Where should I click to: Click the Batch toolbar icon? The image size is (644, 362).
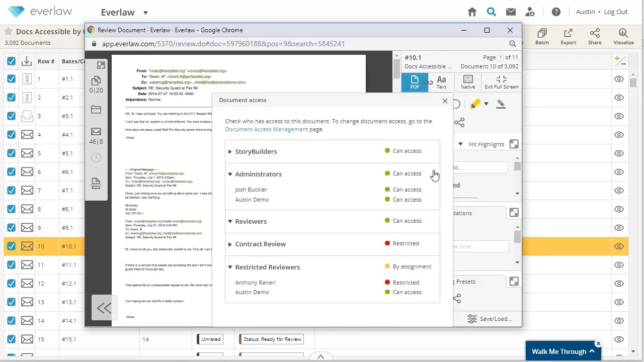[x=542, y=37]
